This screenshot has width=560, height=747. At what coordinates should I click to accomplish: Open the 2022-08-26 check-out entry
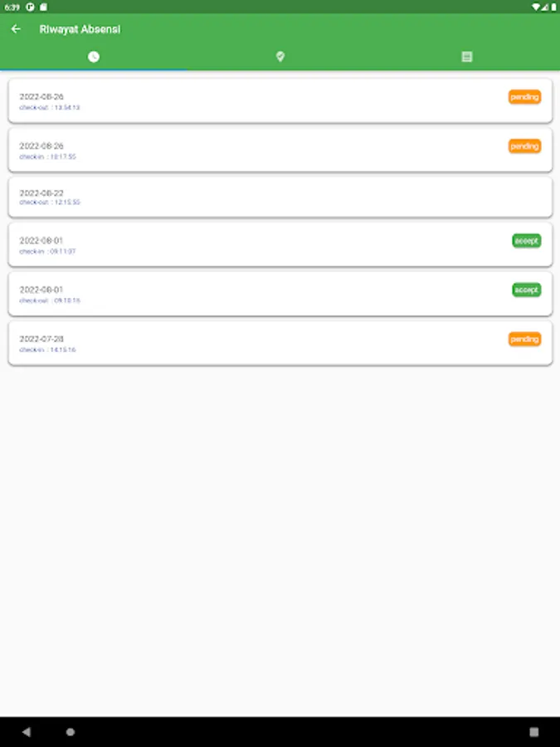[x=280, y=101]
